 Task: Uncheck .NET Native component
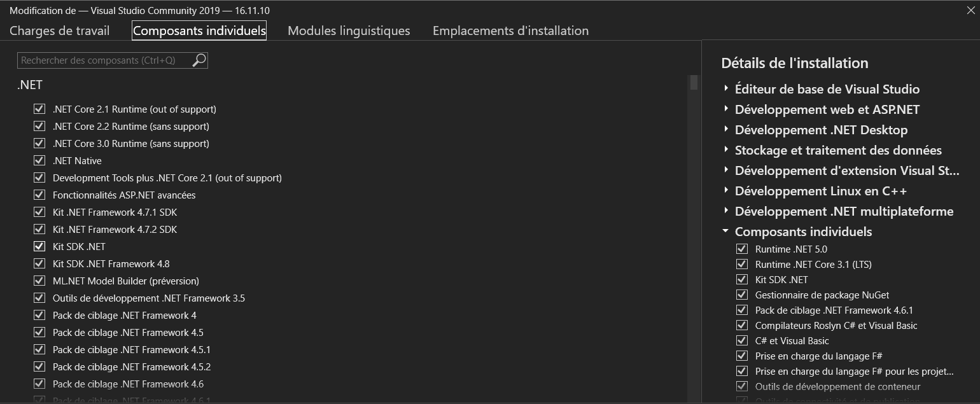point(39,160)
